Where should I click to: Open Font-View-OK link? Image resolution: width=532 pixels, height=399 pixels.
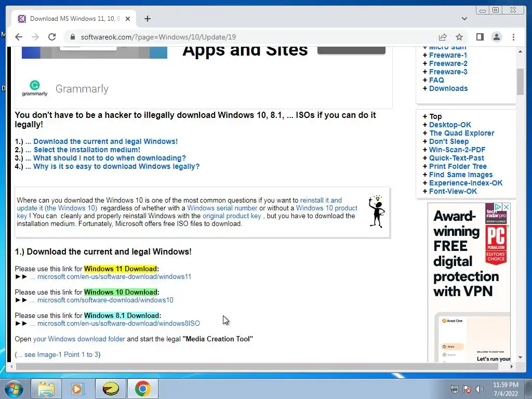click(x=453, y=191)
